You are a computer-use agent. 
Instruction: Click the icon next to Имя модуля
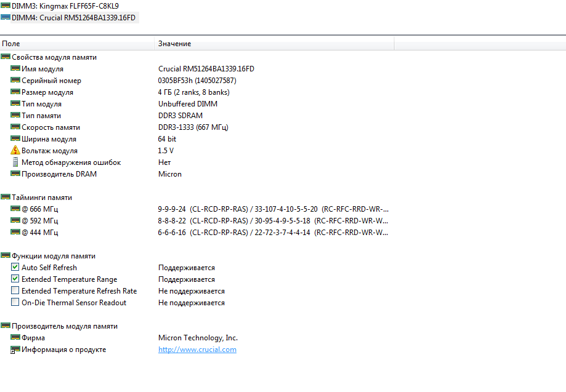click(x=15, y=68)
